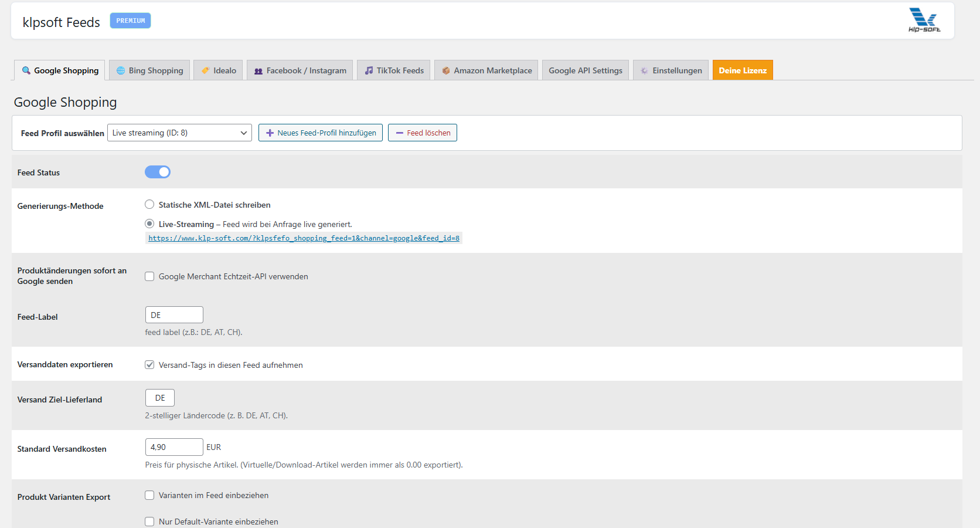980x528 pixels.
Task: Select Statische XML-Datei schreiben radio option
Action: [x=149, y=204]
